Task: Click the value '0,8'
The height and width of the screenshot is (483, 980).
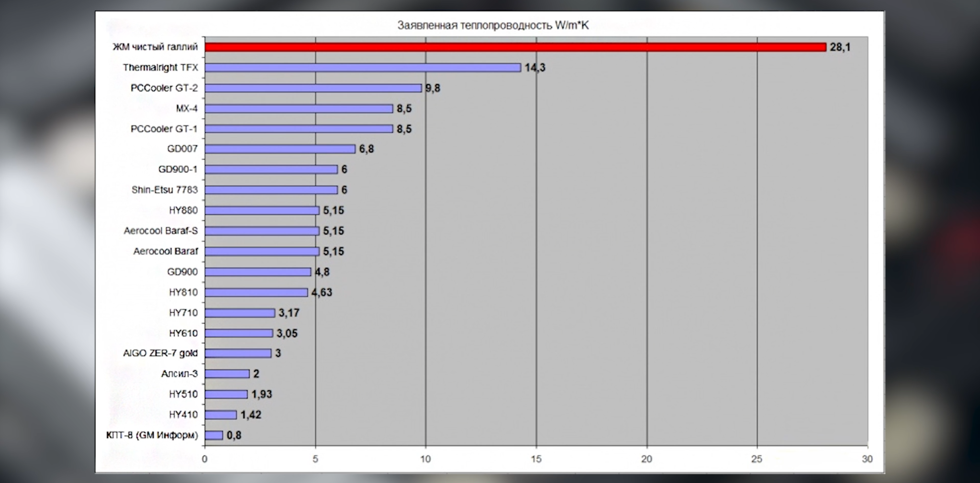Action: point(234,436)
